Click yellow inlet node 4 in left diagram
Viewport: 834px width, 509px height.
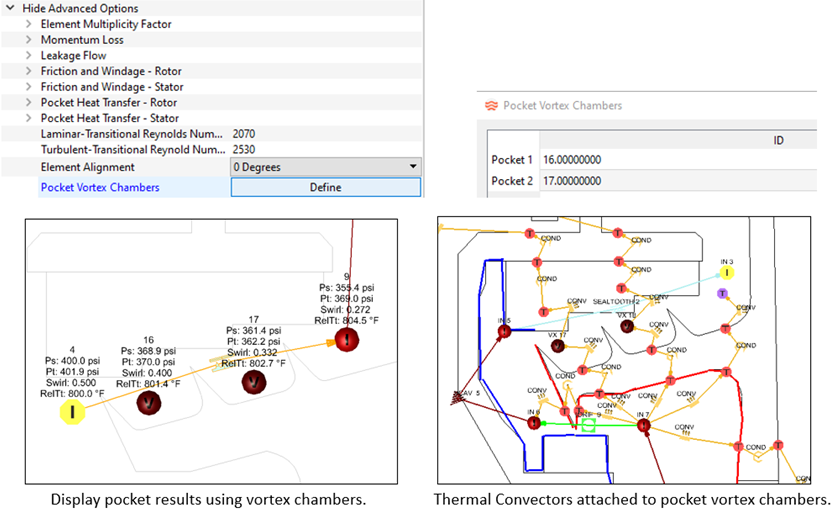72,411
